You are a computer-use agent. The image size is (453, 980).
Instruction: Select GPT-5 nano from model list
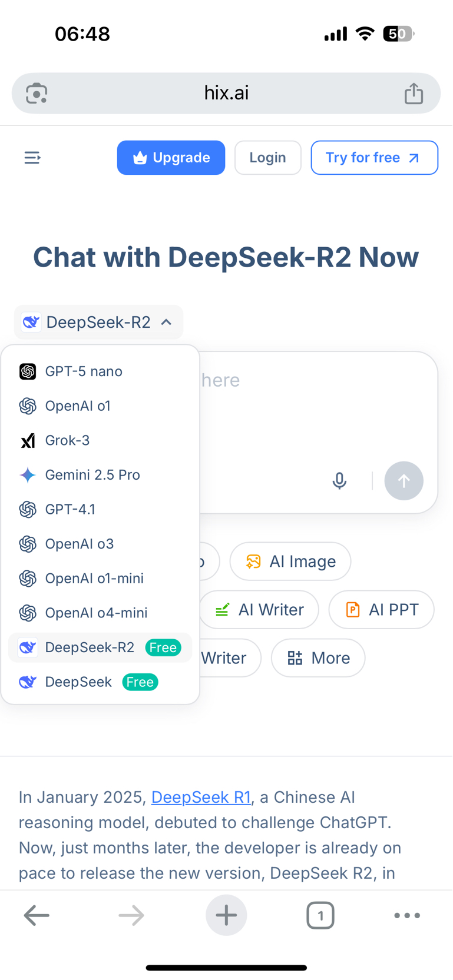pyautogui.click(x=84, y=371)
